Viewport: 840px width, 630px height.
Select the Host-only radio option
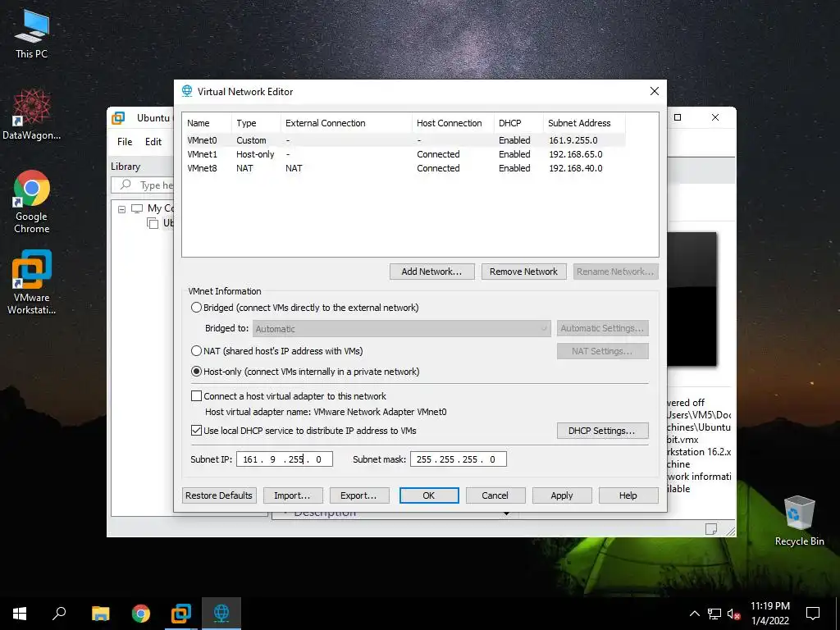[196, 372]
